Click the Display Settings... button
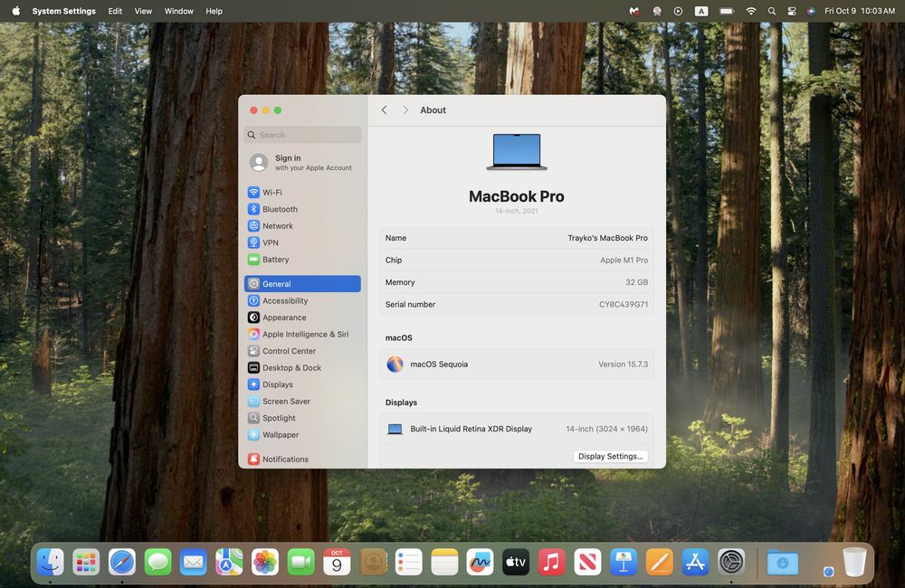 [611, 456]
